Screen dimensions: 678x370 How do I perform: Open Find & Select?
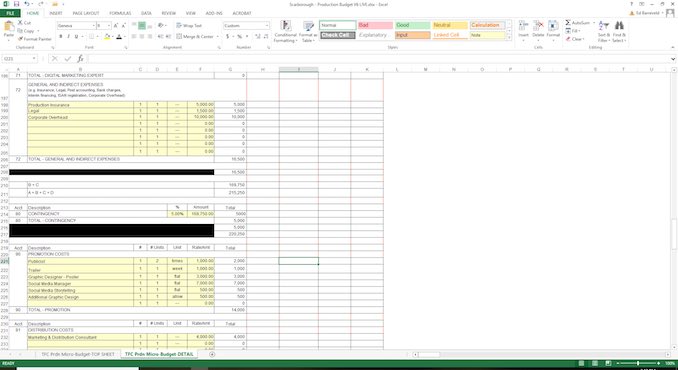point(619,31)
